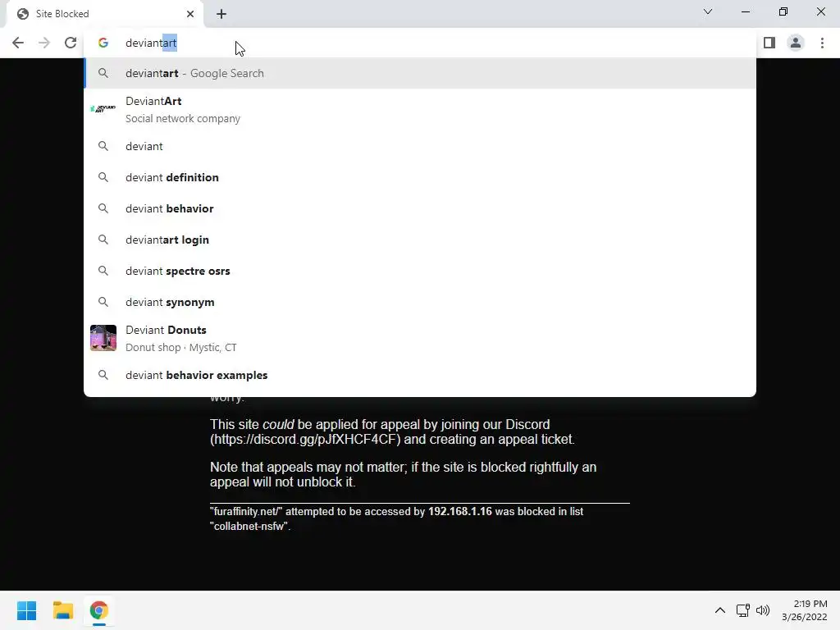Pick 'deviant synonym' suggestion
This screenshot has width=840, height=630.
420,302
